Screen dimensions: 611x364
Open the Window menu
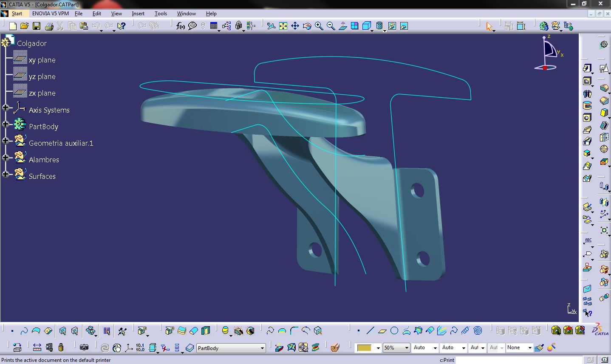tap(187, 13)
